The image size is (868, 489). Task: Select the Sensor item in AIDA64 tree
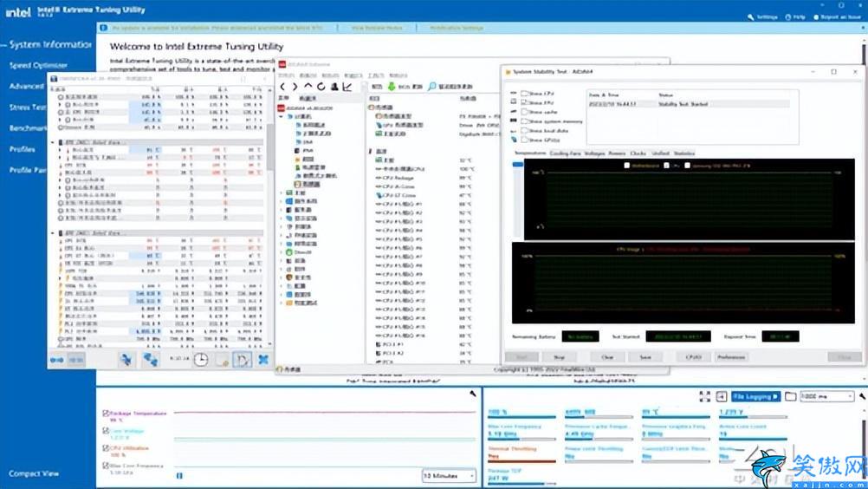pos(308,184)
